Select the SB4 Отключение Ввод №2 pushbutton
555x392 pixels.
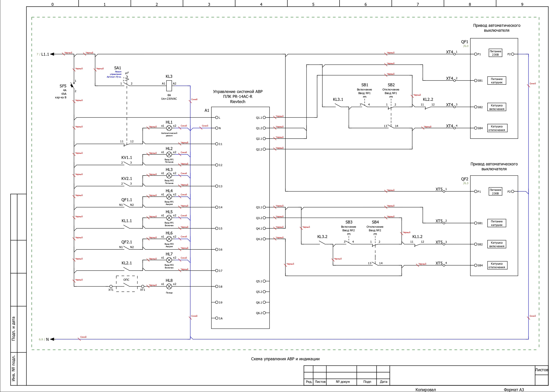coord(375,244)
